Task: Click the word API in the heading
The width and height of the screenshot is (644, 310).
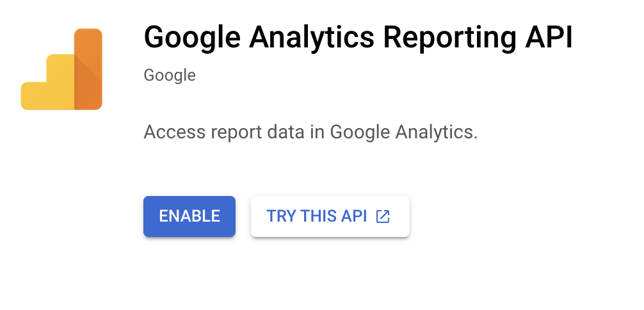Action: click(x=549, y=38)
